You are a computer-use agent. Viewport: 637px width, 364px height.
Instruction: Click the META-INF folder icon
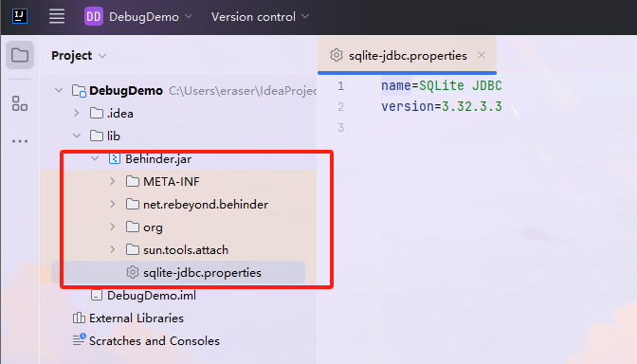(x=133, y=181)
